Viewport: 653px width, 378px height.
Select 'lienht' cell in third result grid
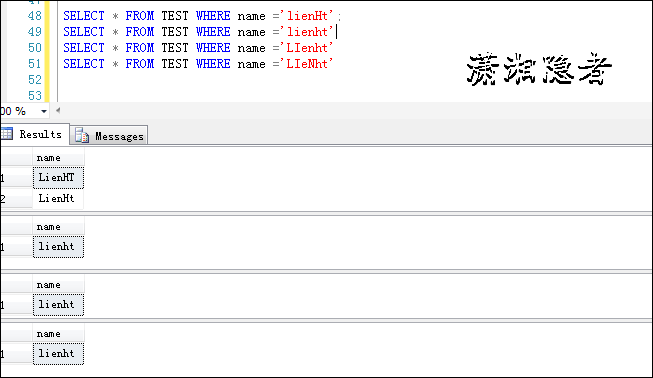(58, 305)
